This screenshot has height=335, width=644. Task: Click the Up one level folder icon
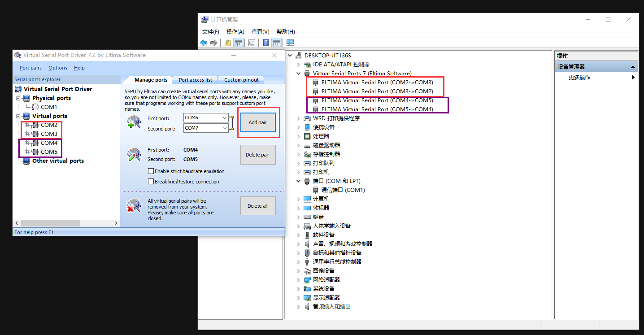(228, 43)
